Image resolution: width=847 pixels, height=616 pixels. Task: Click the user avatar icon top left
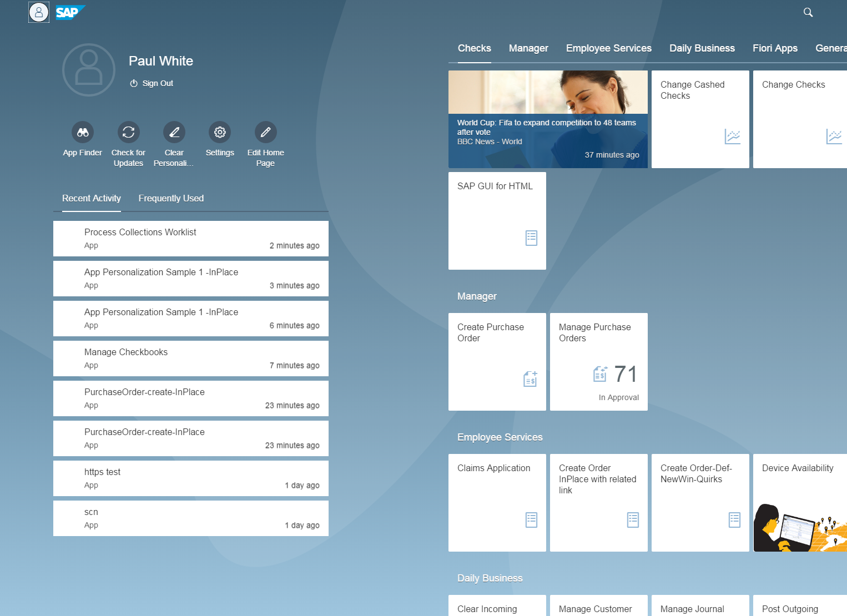(x=38, y=12)
